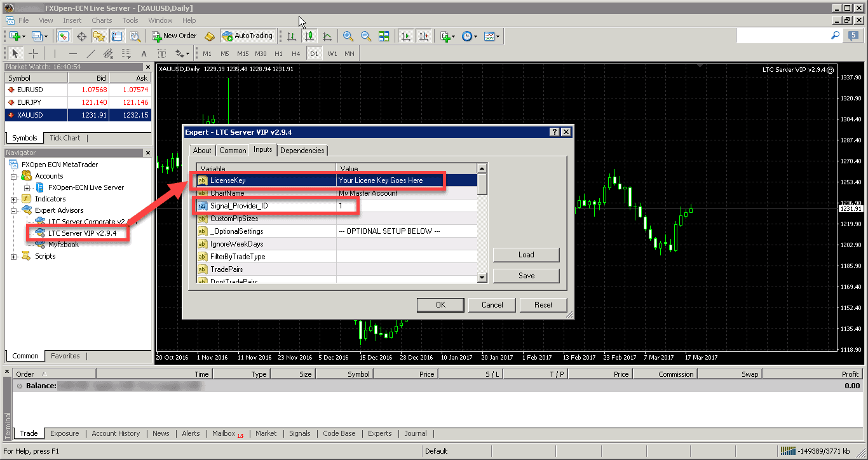Switch timeframe to H4
The image size is (868, 460).
pos(296,54)
